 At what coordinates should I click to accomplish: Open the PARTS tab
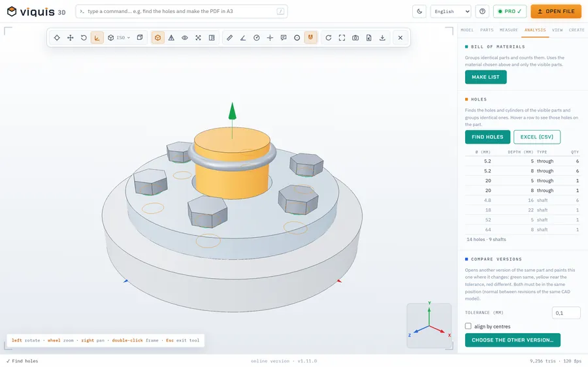(x=486, y=30)
